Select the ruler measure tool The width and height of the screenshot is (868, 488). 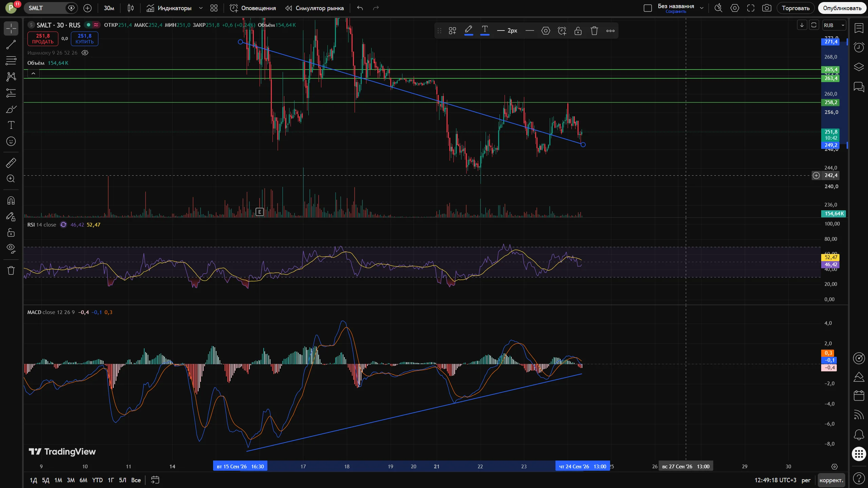[x=11, y=163]
